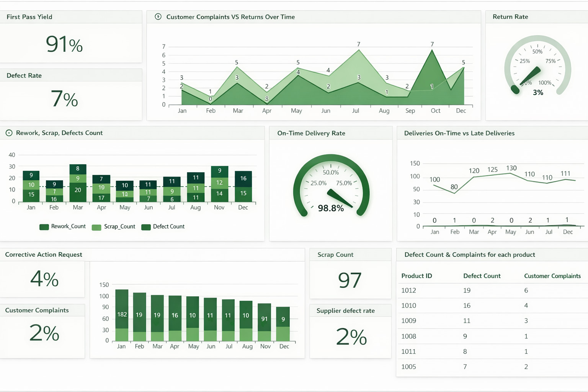The width and height of the screenshot is (588, 392).
Task: Click defect count 19 in the 1012 row
Action: click(467, 291)
